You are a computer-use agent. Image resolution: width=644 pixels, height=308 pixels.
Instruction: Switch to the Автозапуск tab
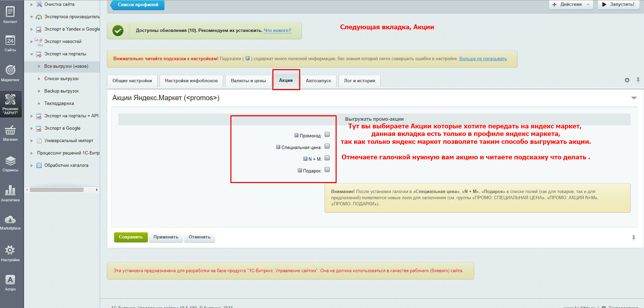(x=318, y=81)
